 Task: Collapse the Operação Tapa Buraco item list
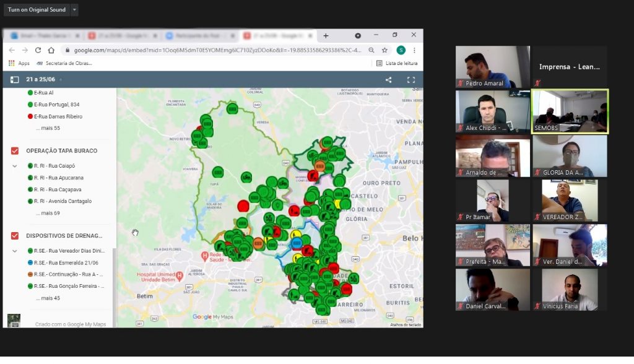coord(15,166)
